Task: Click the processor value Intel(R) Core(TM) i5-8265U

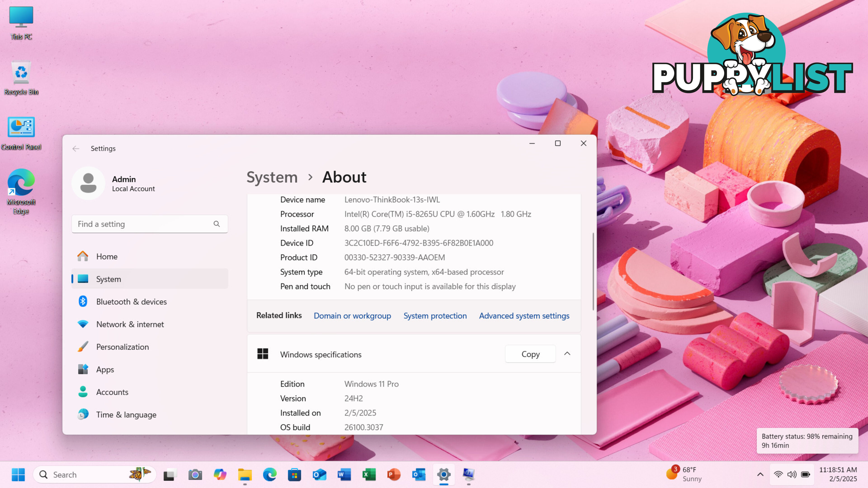Action: point(437,214)
